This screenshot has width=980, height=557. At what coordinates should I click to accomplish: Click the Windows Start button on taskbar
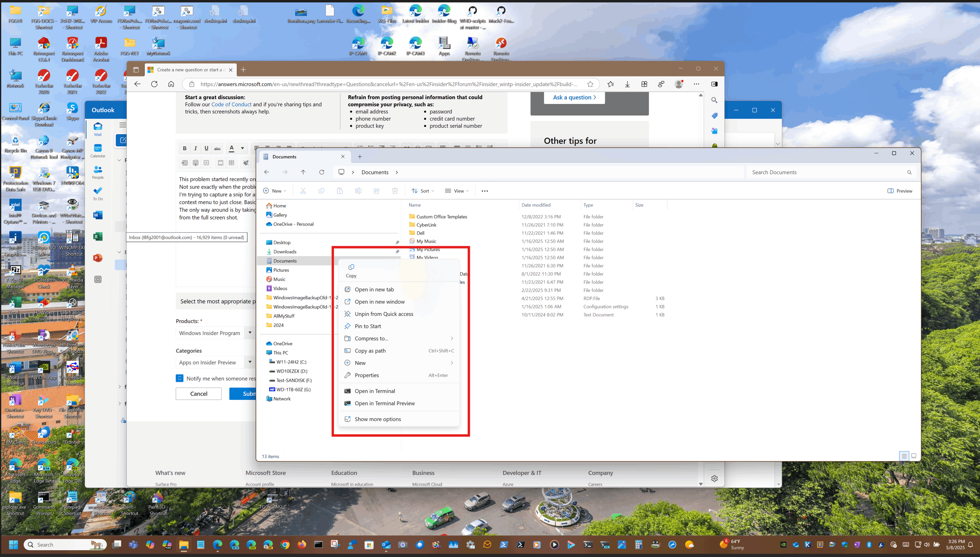coord(14,545)
